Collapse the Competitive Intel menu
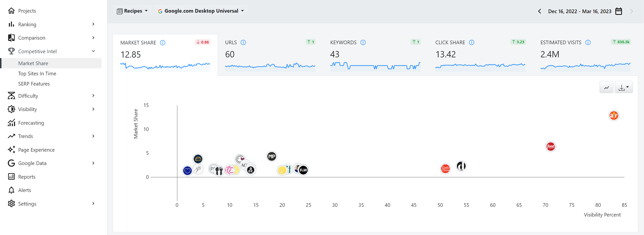Viewport: 644px width, 235px height. tap(93, 51)
